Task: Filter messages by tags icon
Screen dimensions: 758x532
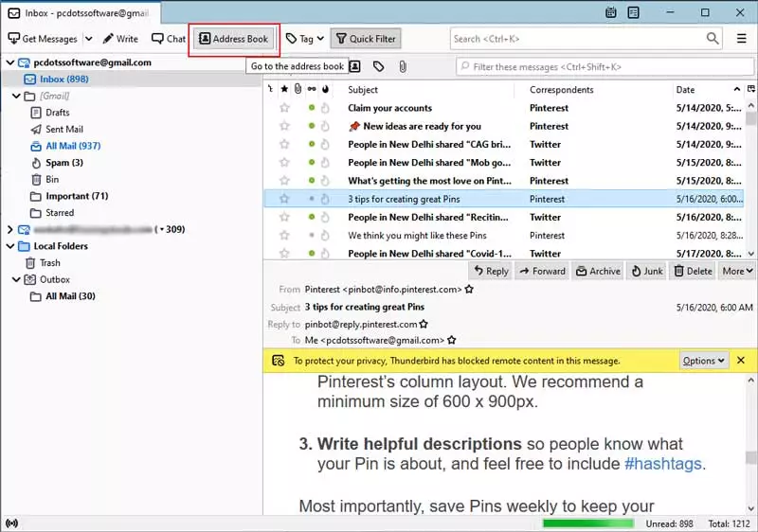Action: (x=378, y=66)
